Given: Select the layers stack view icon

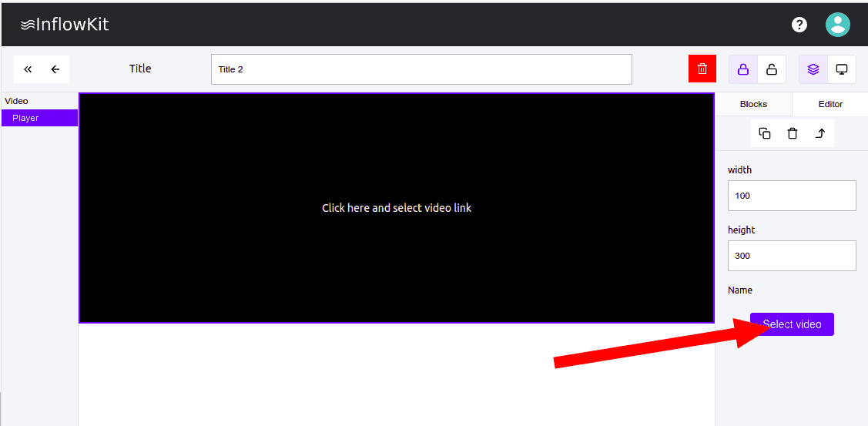Looking at the screenshot, I should click(813, 69).
